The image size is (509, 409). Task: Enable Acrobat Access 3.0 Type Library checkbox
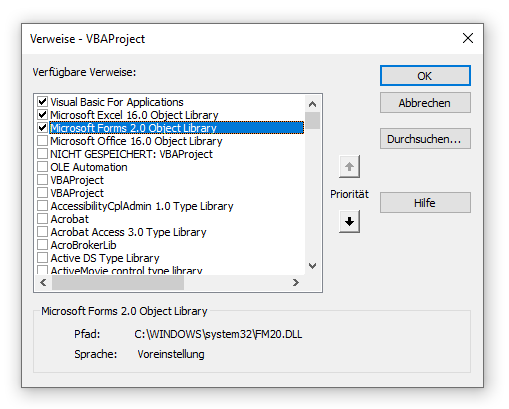tap(42, 232)
